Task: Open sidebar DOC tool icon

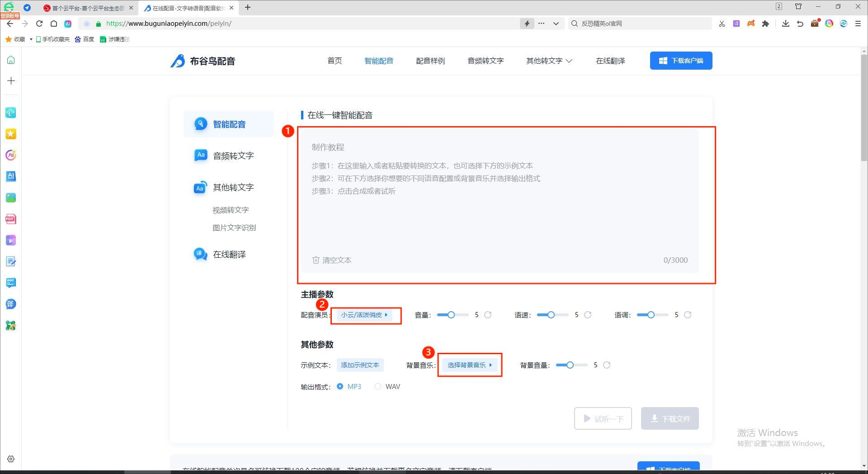Action: click(x=11, y=283)
